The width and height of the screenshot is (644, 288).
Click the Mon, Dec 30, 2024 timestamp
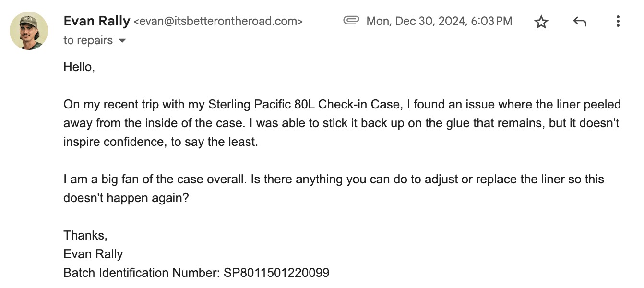tap(439, 21)
